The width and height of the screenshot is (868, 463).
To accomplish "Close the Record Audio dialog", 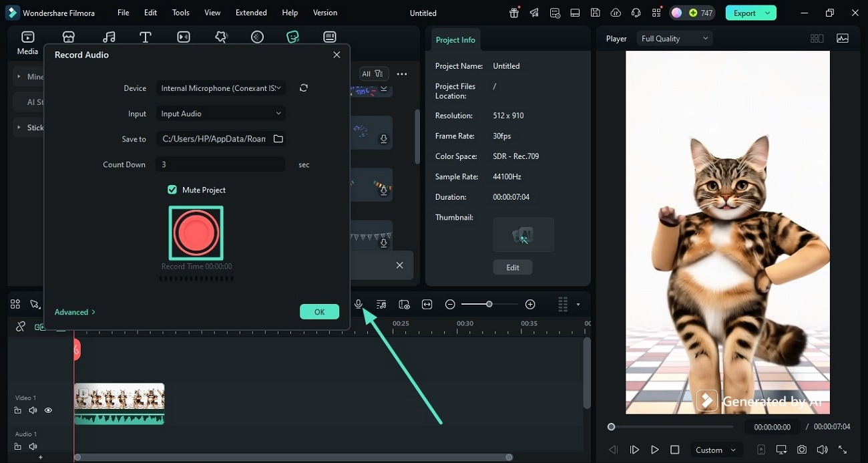I will tap(337, 55).
